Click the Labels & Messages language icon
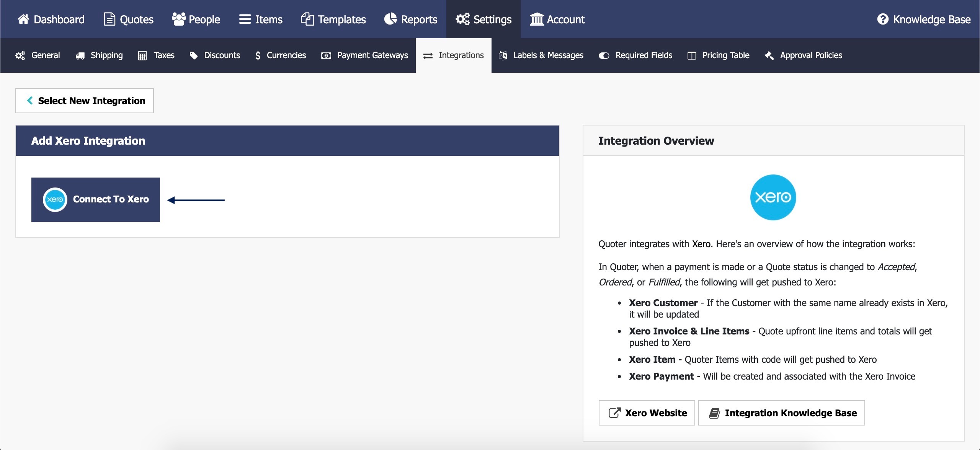Screen dimensions: 980x450 tap(503, 56)
